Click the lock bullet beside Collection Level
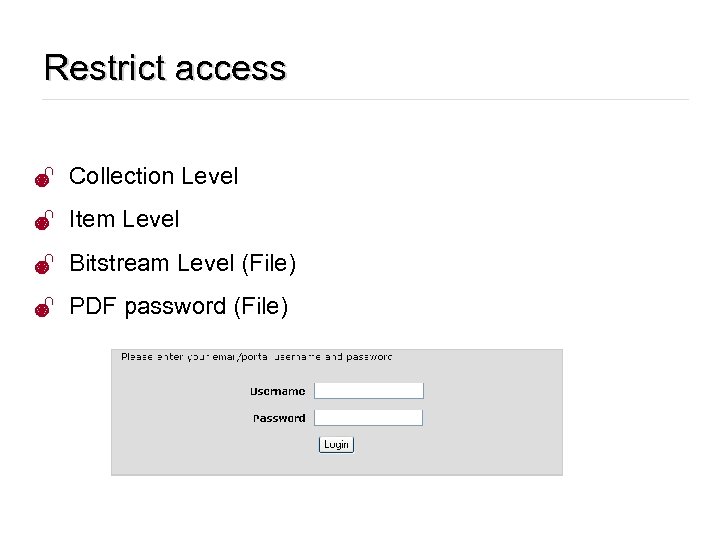 (x=43, y=178)
